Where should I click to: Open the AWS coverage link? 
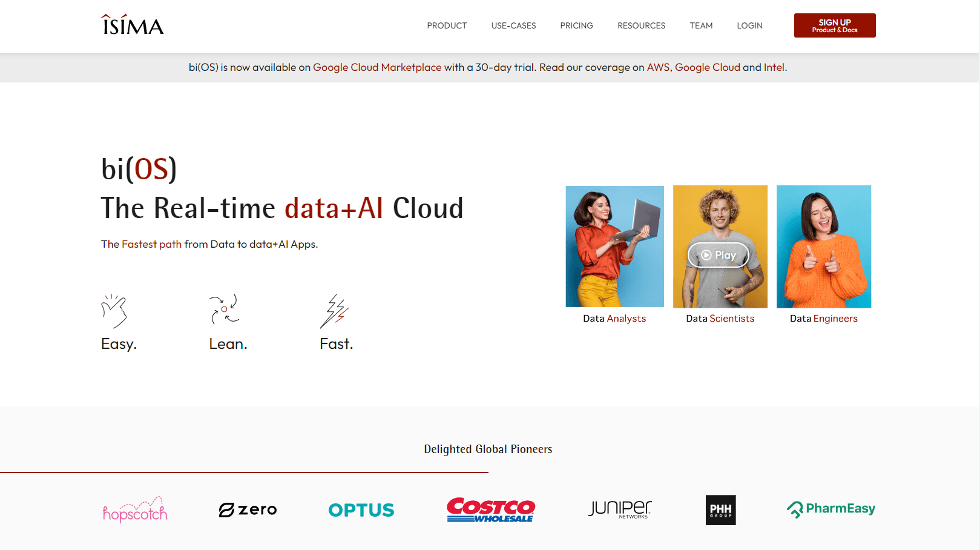coord(658,67)
